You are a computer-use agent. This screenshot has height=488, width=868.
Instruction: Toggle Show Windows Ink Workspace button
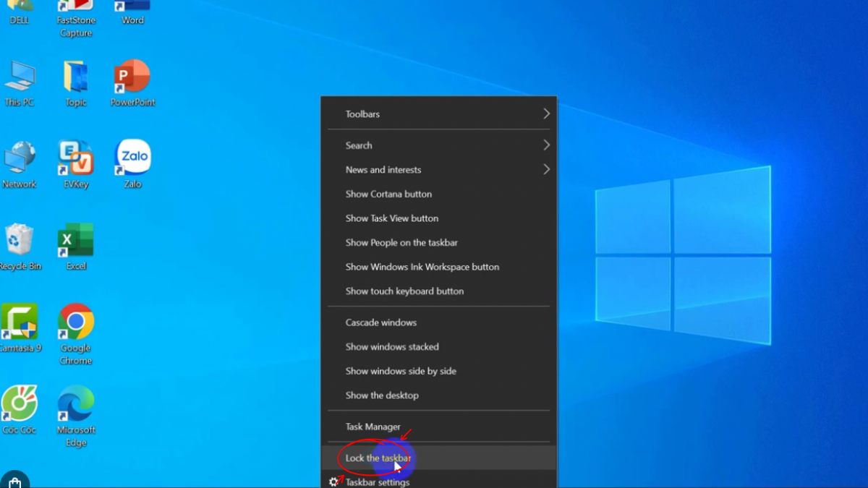pos(439,267)
